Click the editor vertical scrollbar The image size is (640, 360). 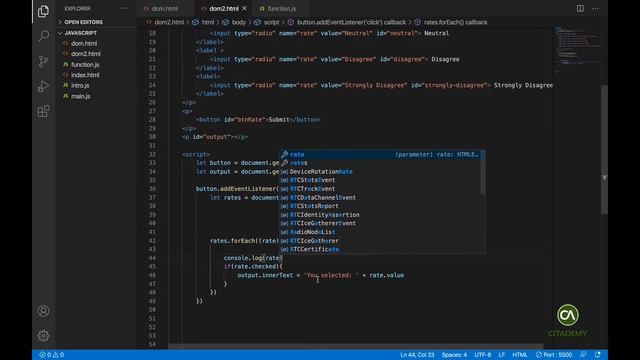coord(604,149)
